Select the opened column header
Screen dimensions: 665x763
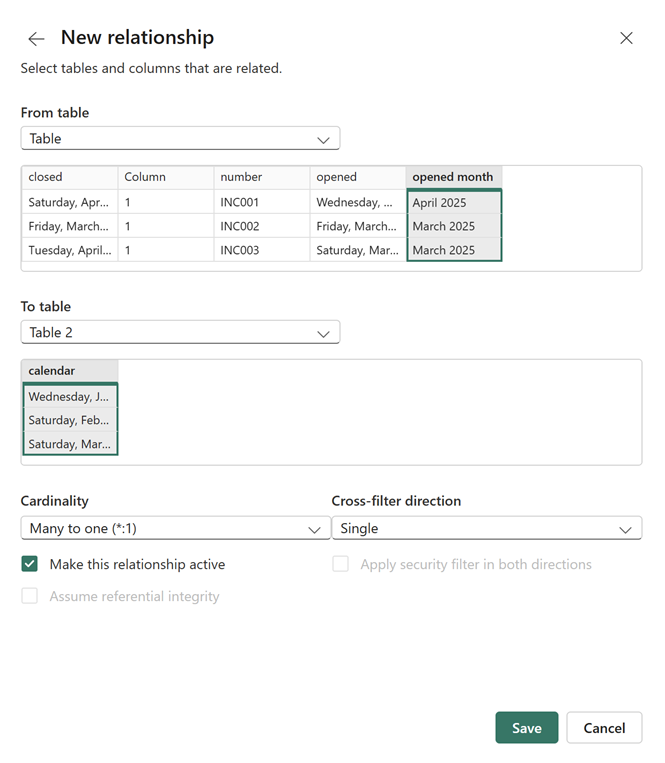[357, 177]
